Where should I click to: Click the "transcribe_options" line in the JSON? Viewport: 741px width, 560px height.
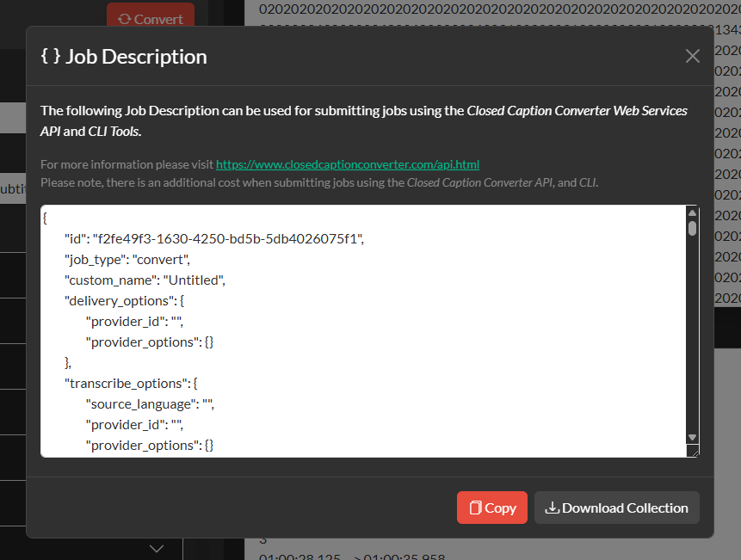point(132,383)
